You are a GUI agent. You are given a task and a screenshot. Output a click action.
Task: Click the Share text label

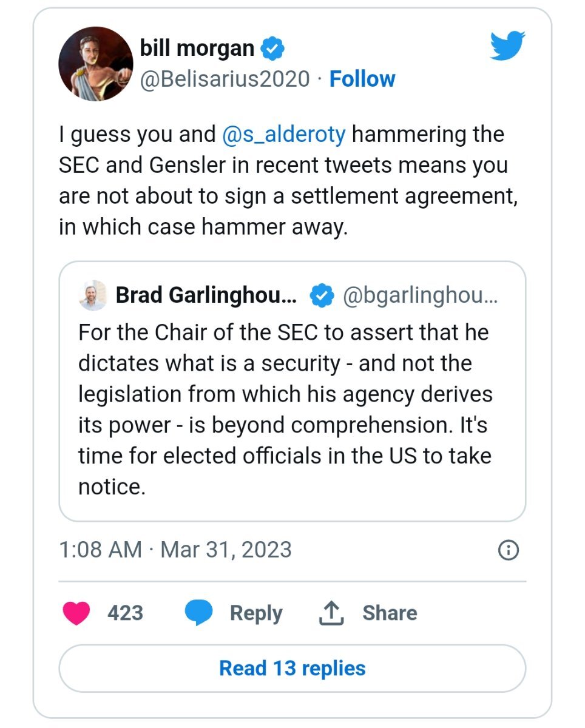[390, 613]
